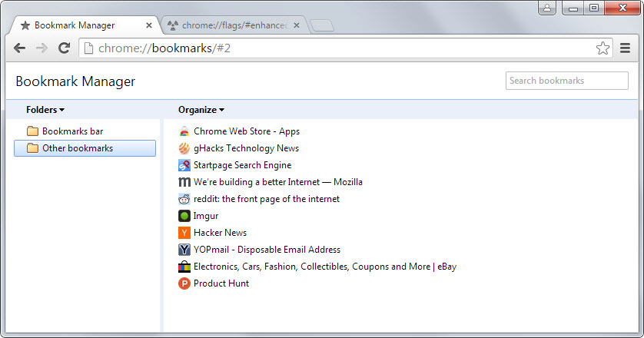Image resolution: width=644 pixels, height=338 pixels.
Task: Click the YOPmail favicon
Action: click(x=184, y=250)
